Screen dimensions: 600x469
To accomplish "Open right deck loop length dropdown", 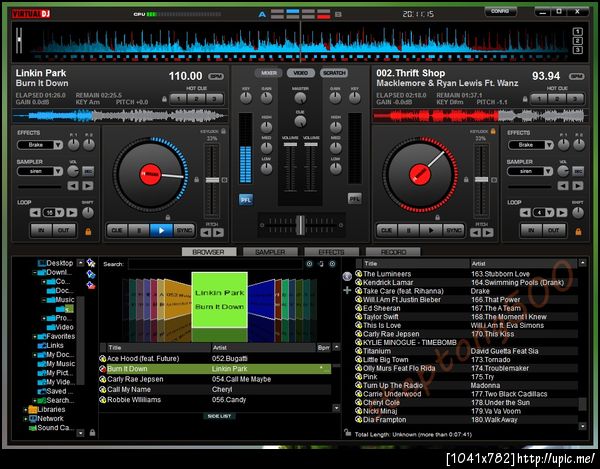I will [x=550, y=213].
